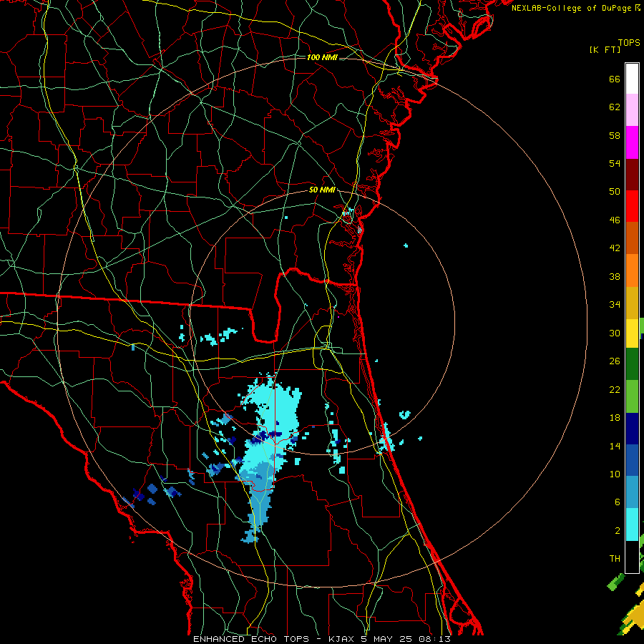Click the legend value "46"
Viewport: 644px width, 644px height.
click(x=615, y=220)
